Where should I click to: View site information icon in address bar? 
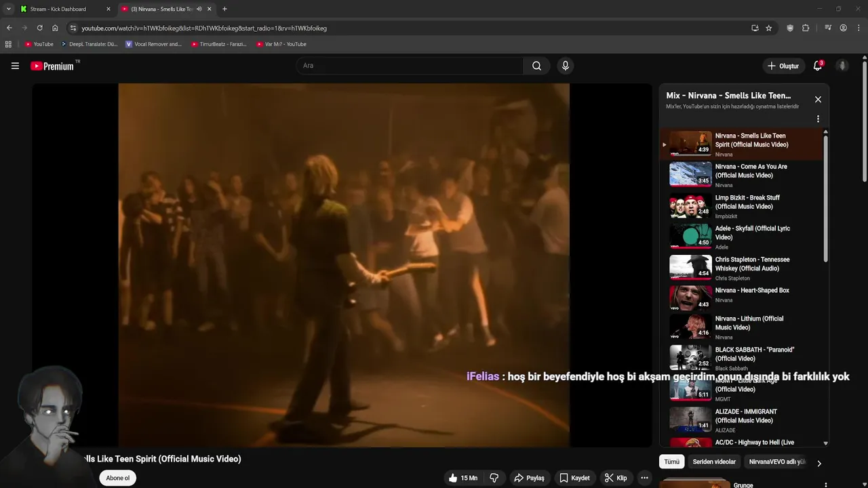click(x=73, y=28)
